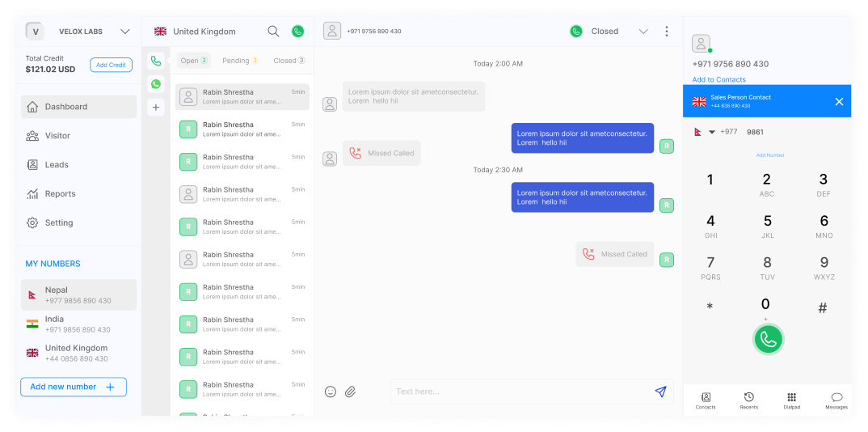Select the phone channel icon in sidebar

tap(156, 61)
